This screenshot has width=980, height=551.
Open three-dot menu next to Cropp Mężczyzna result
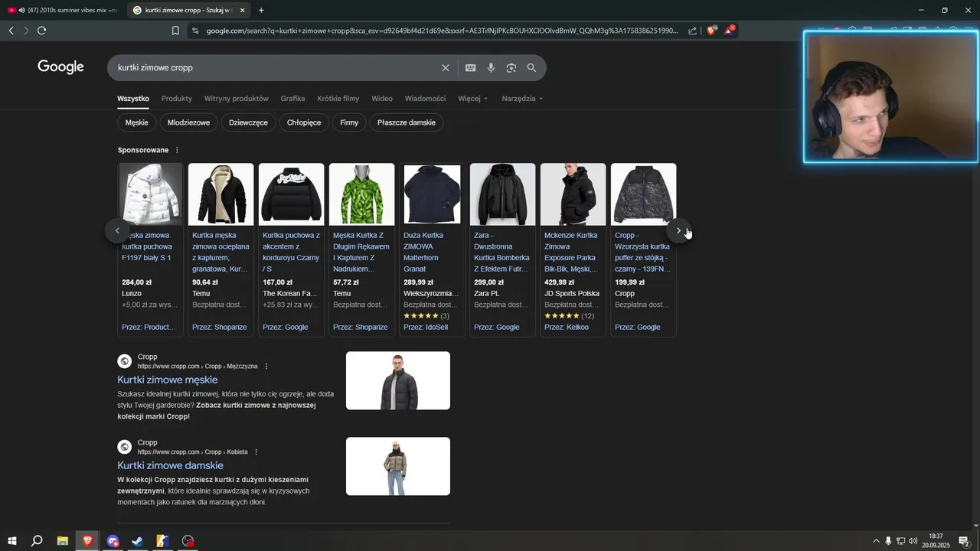tap(266, 367)
